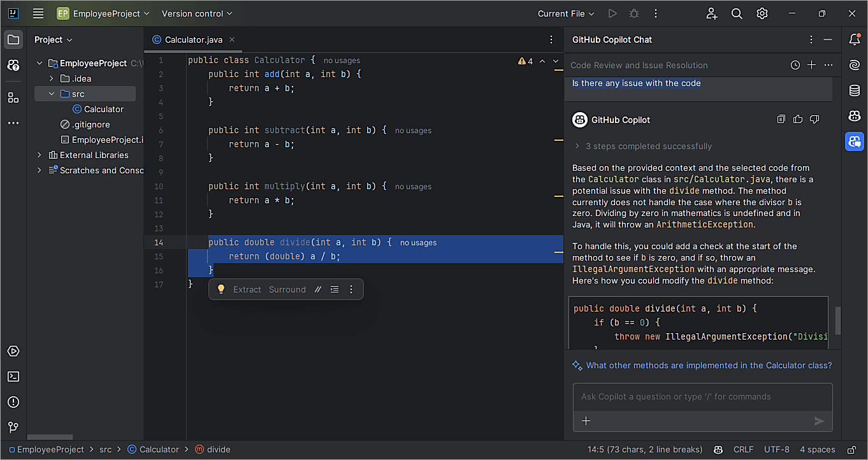This screenshot has height=460, width=868.
Task: Open the Current File run configuration dropdown
Action: (x=566, y=13)
